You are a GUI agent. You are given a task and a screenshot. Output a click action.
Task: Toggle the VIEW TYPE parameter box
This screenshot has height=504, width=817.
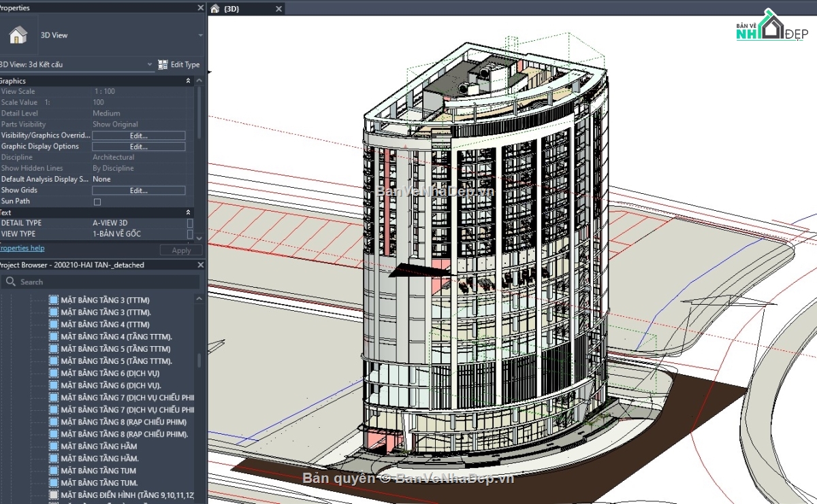click(x=190, y=233)
